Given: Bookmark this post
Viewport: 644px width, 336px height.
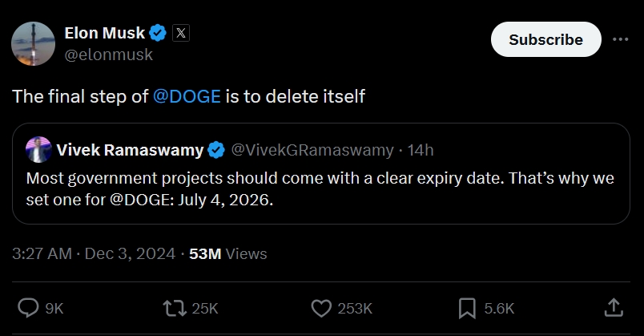Looking at the screenshot, I should click(467, 308).
